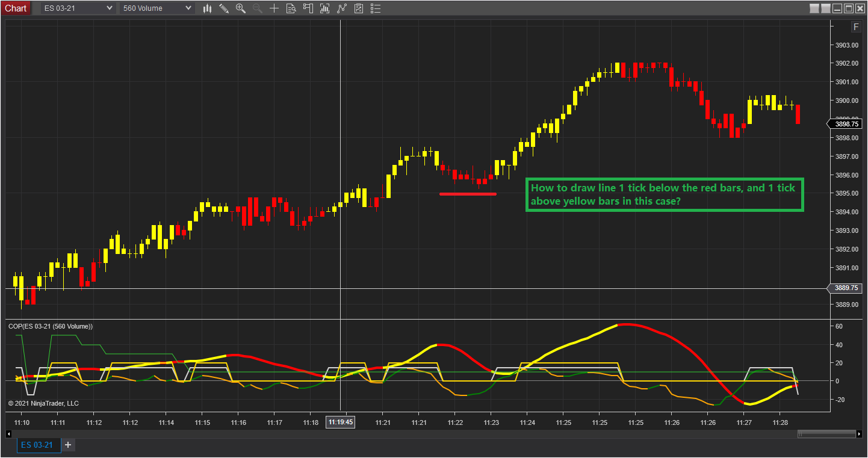
Task: Click the 3894.00 price axis label
Action: 846,212
